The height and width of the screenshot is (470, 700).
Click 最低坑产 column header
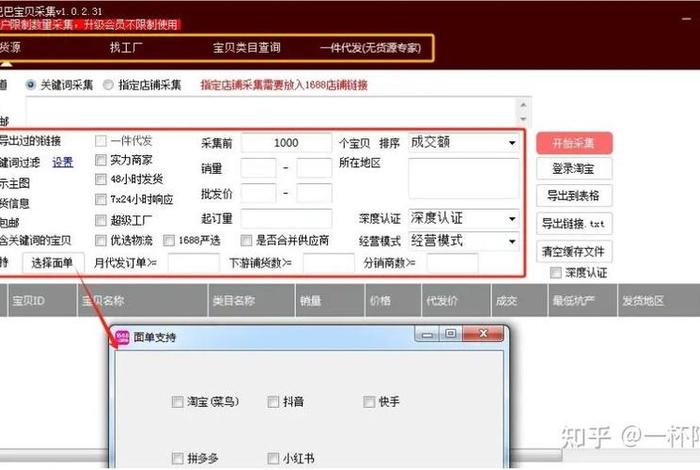583,300
